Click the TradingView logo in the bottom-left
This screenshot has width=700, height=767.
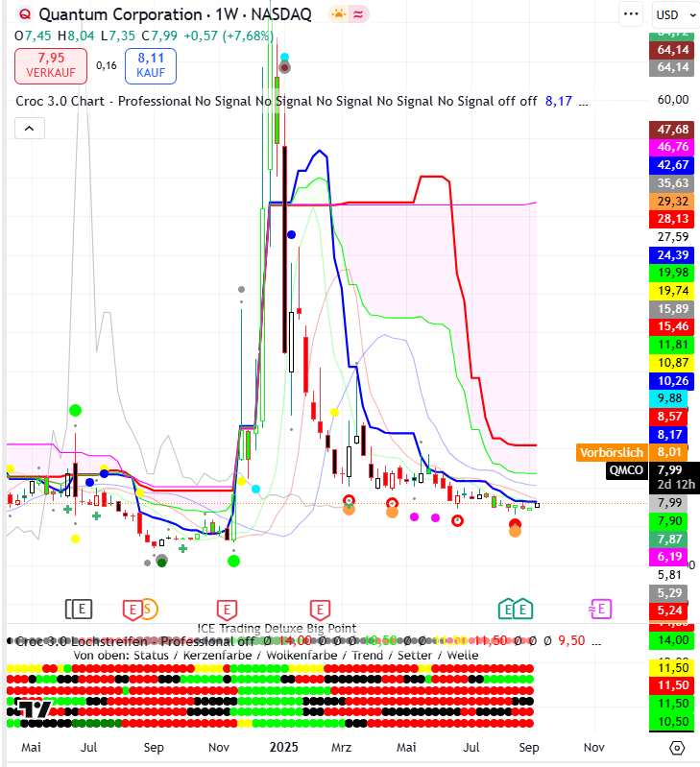click(34, 708)
